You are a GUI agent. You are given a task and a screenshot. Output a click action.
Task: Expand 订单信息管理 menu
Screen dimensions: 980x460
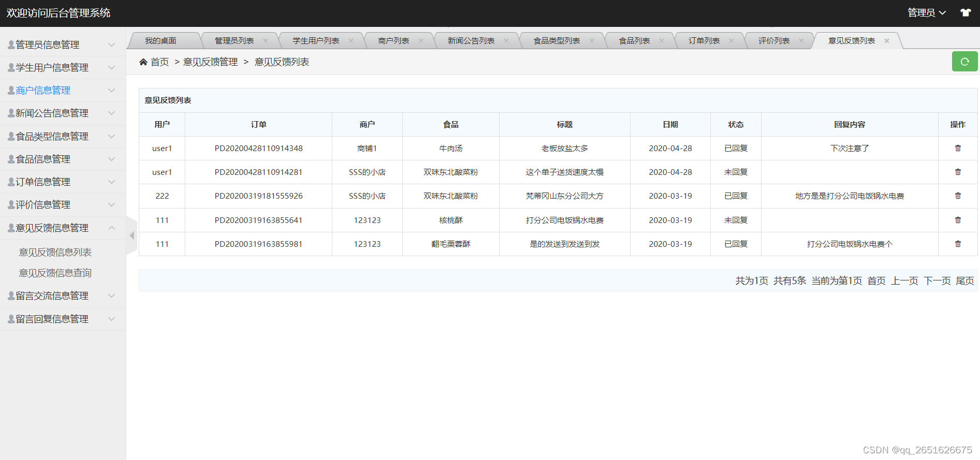point(63,182)
